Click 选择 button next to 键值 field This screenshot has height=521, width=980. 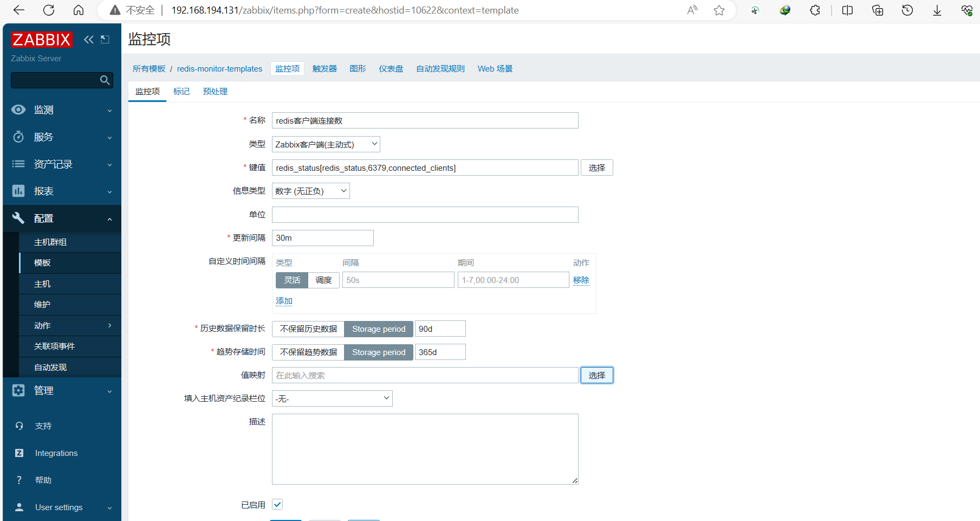[597, 168]
